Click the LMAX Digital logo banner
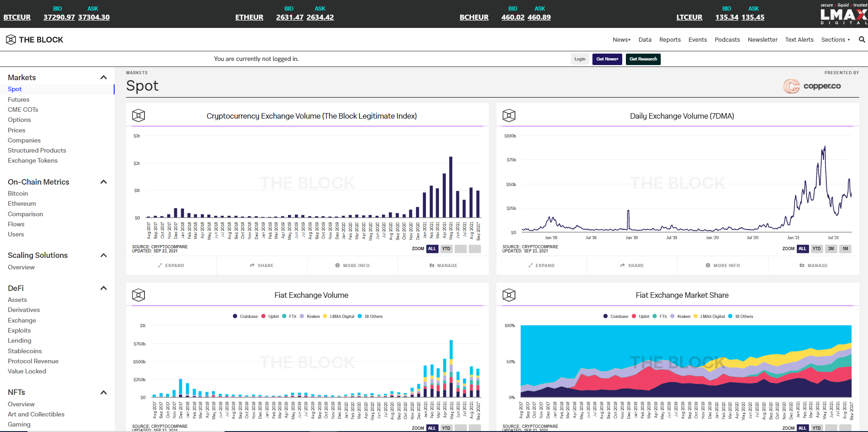The width and height of the screenshot is (868, 432). (x=844, y=14)
